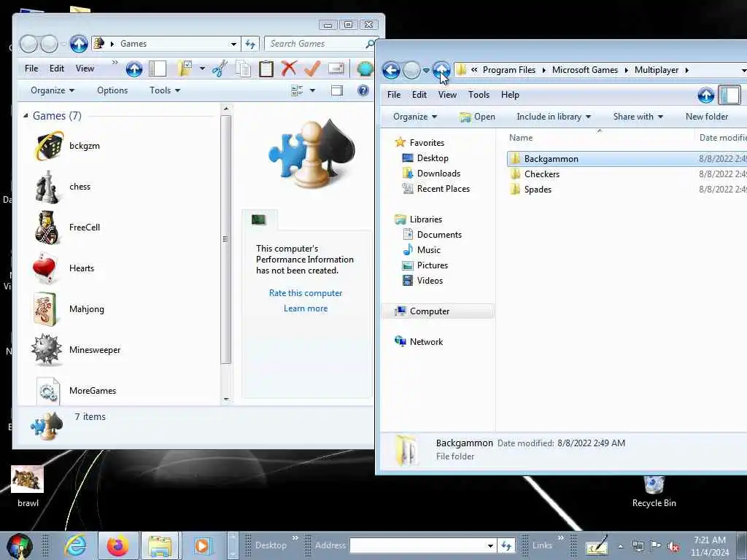Open the Include in library dropdown
The width and height of the screenshot is (747, 560).
pos(554,117)
